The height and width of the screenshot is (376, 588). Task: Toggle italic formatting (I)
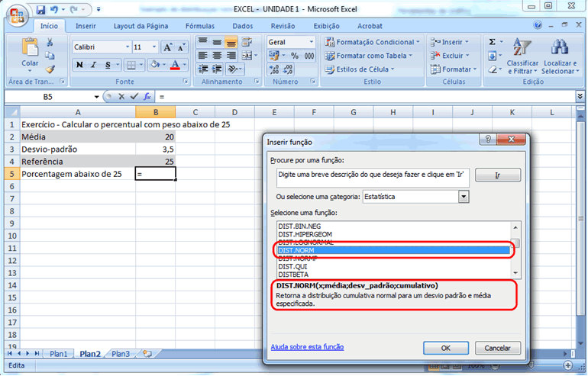(x=93, y=65)
